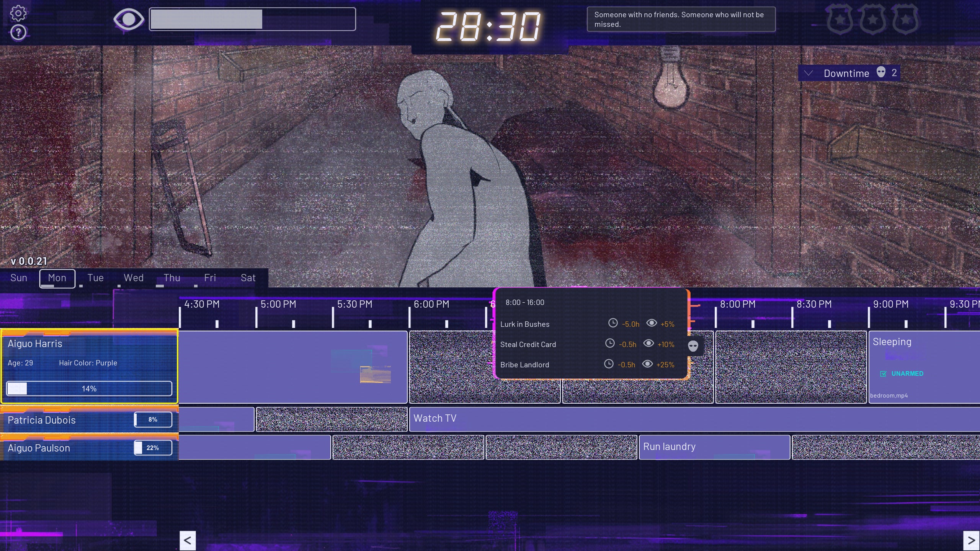980x551 pixels.
Task: Switch to the Wed day tab
Action: [133, 278]
